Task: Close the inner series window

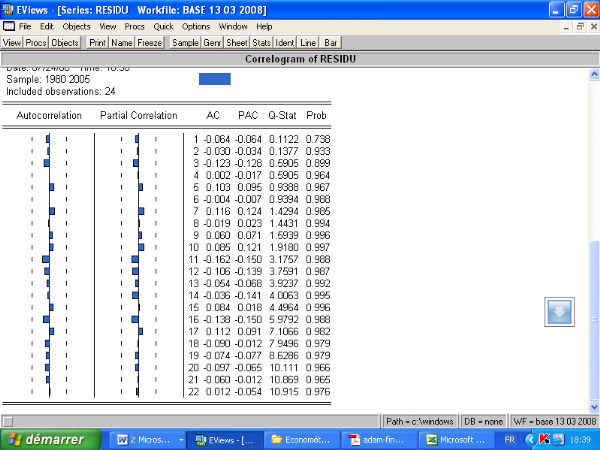Action: 594,27
